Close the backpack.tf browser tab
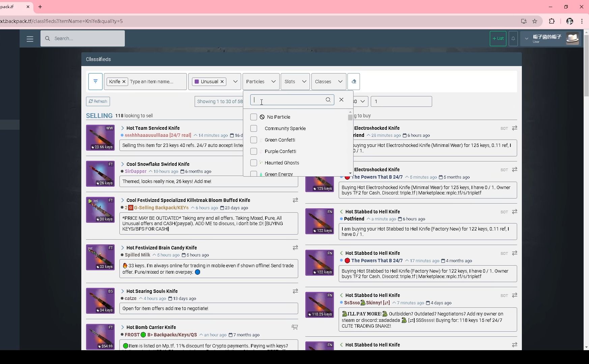 pyautogui.click(x=28, y=7)
